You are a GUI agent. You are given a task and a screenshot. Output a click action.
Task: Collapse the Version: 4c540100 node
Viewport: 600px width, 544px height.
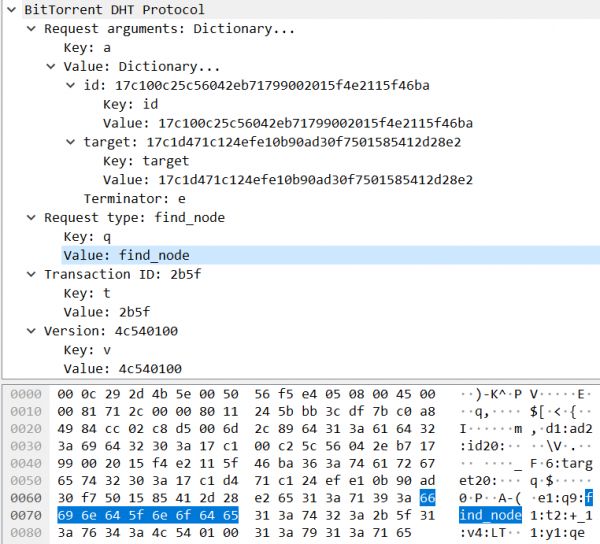(31, 331)
